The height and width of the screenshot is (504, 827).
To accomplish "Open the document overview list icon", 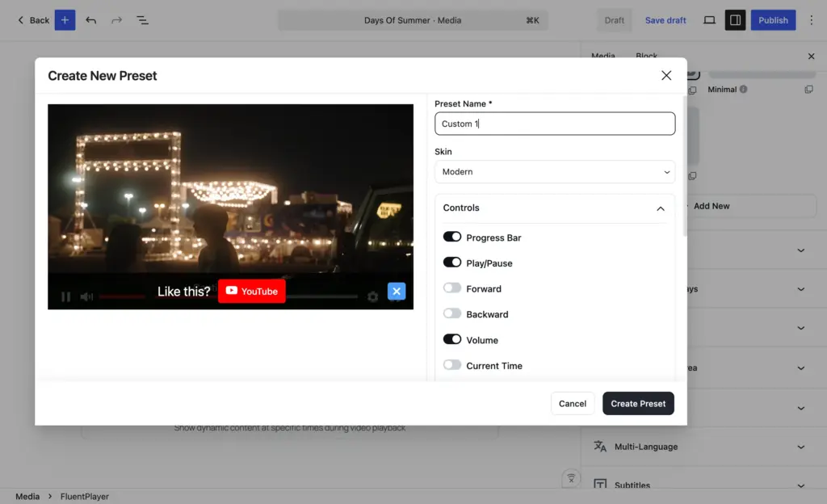I will 142,20.
